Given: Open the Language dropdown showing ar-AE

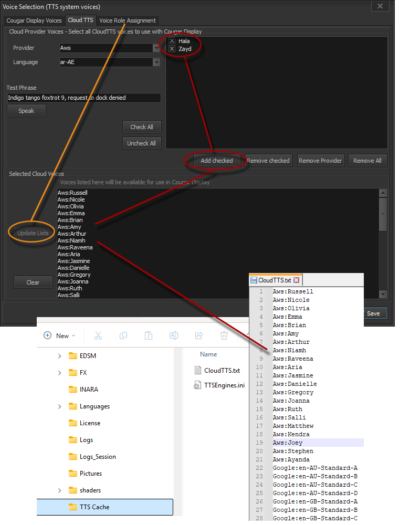Looking at the screenshot, I should 156,62.
